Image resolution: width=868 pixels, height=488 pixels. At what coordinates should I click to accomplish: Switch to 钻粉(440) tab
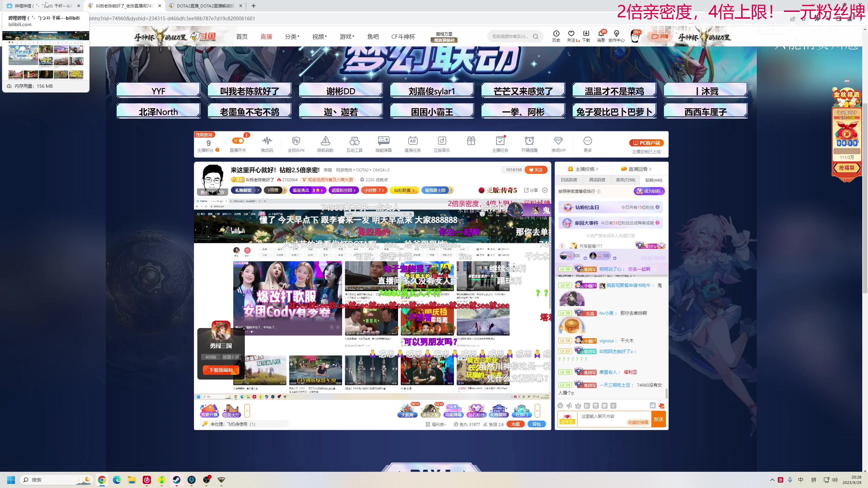tap(654, 180)
